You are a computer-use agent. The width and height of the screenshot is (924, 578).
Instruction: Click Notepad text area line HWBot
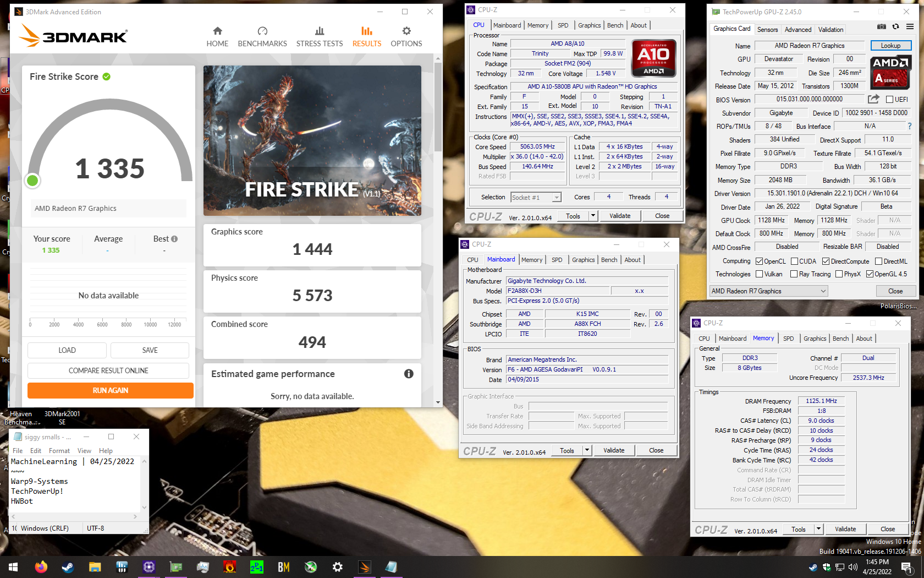[x=22, y=501]
